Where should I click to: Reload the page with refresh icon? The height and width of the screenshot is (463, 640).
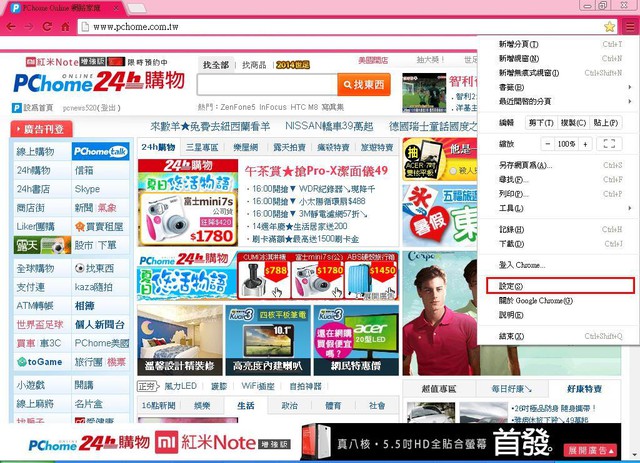47,27
